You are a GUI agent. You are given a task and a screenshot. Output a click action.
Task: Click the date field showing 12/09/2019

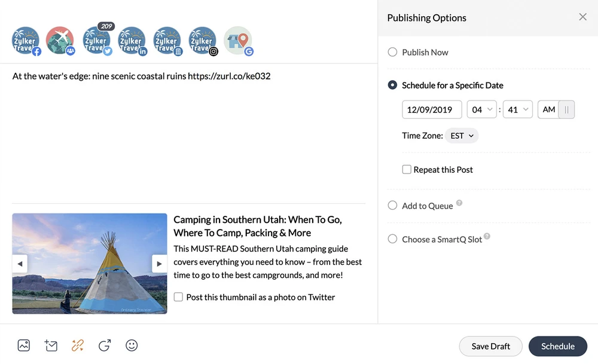click(432, 109)
